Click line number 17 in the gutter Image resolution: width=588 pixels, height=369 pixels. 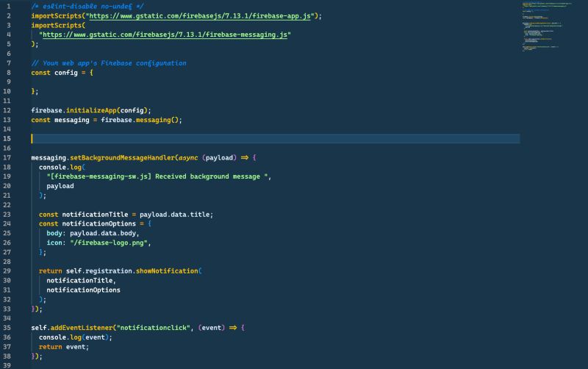(7, 157)
